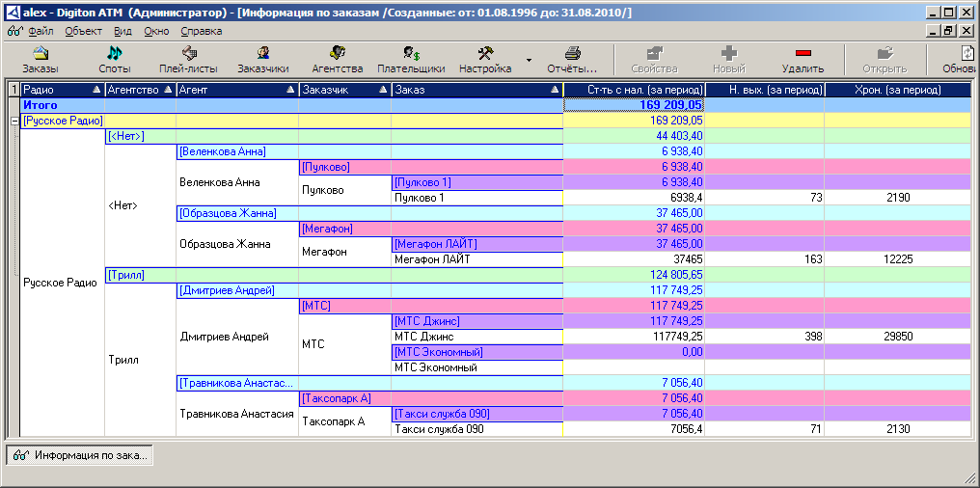
Task: Click the row selector cell labeled 1
Action: coord(14,90)
